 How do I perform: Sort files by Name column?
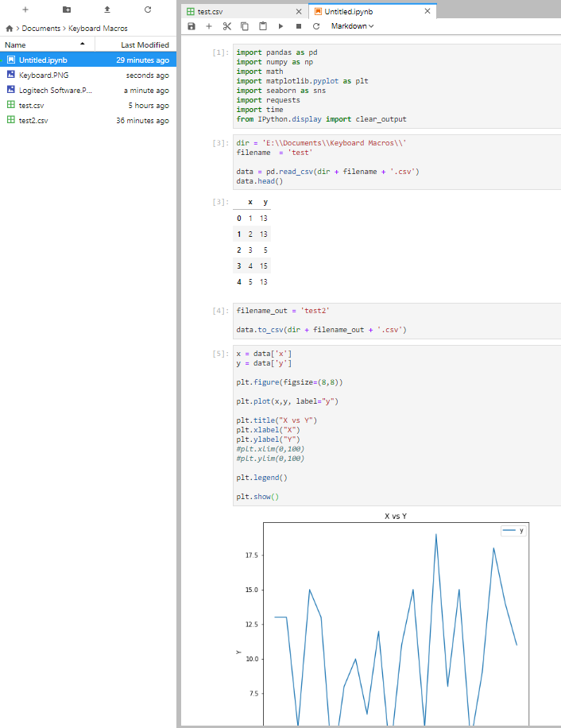[x=48, y=45]
